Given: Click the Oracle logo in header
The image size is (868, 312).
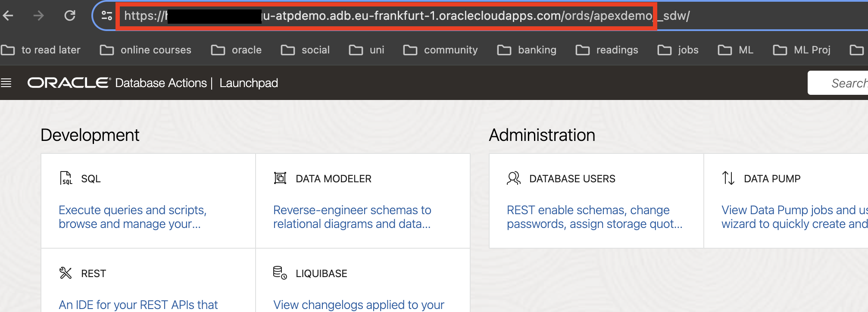Looking at the screenshot, I should [x=69, y=83].
